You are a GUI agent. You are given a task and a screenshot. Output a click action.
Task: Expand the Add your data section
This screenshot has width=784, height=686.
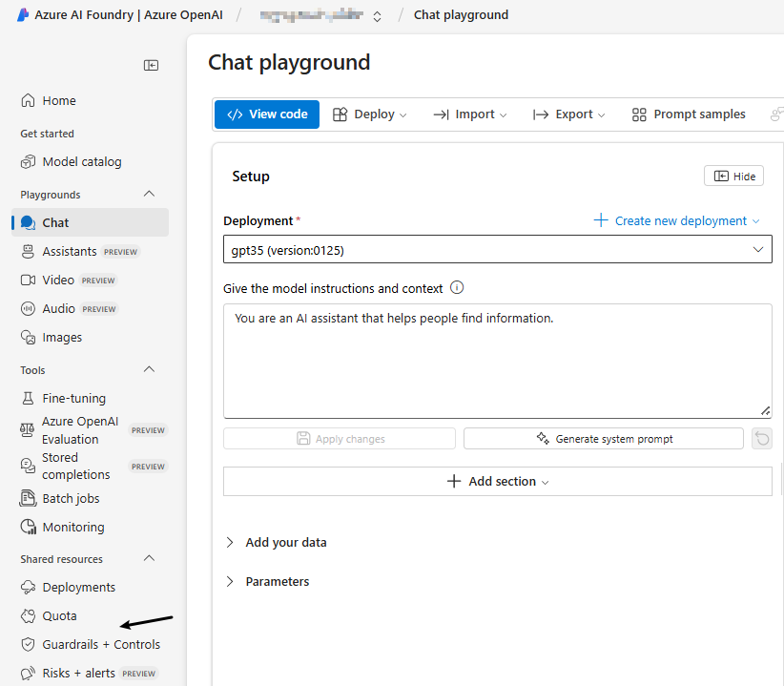point(277,543)
